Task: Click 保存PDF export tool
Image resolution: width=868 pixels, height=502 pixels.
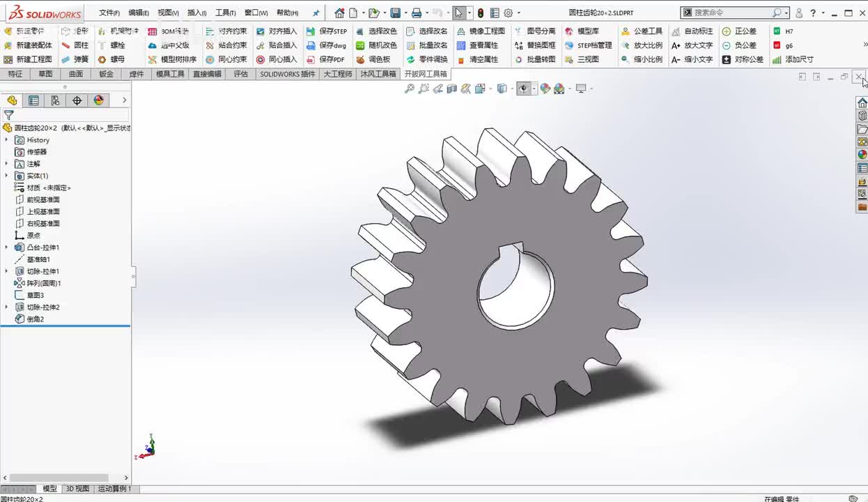Action: pos(326,59)
